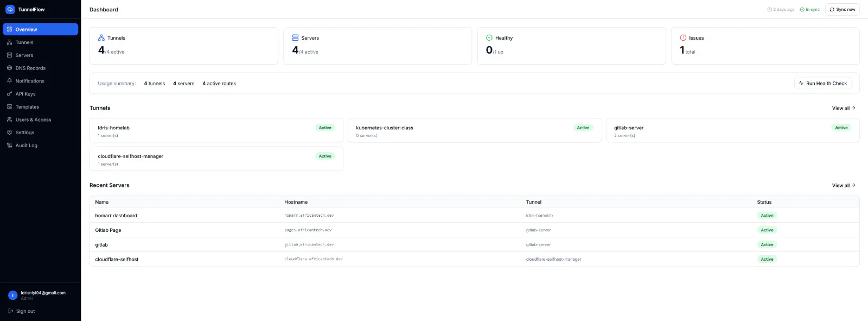Viewport: 868px width, 321px height.
Task: Click the Status column header
Action: 764,202
